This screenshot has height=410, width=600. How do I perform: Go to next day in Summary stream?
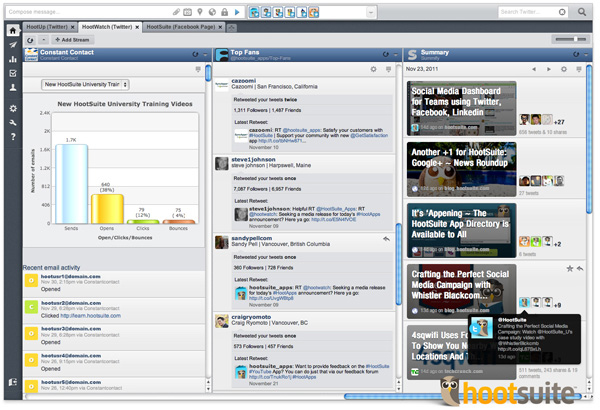click(x=549, y=69)
